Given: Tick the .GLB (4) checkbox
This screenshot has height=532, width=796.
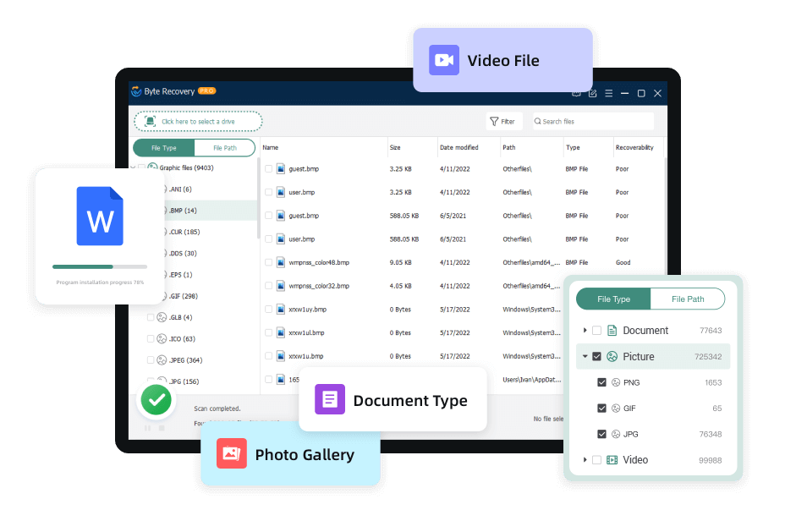Looking at the screenshot, I should 151,317.
